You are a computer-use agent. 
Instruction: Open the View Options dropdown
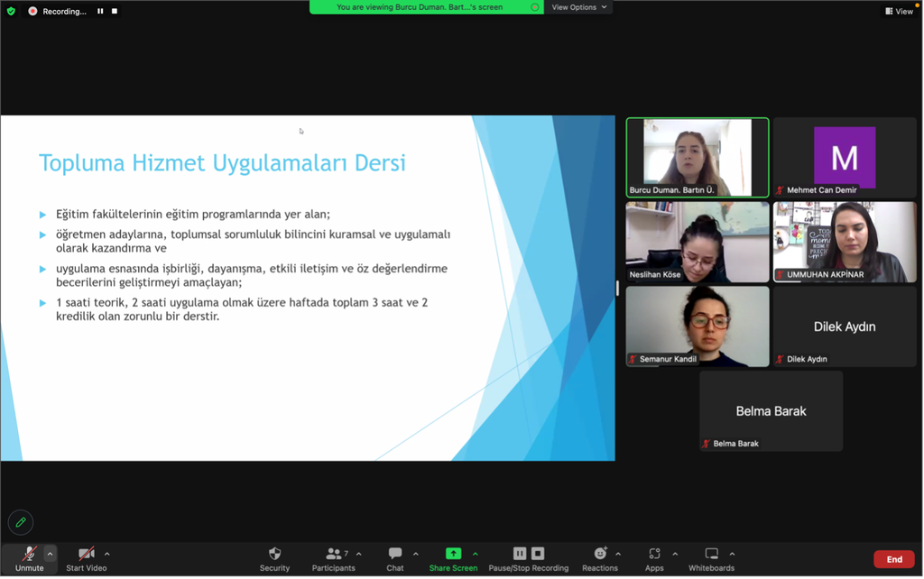point(579,7)
